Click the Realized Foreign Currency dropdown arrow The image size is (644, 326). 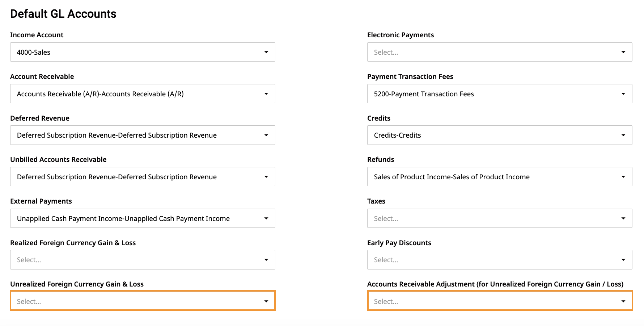click(266, 260)
